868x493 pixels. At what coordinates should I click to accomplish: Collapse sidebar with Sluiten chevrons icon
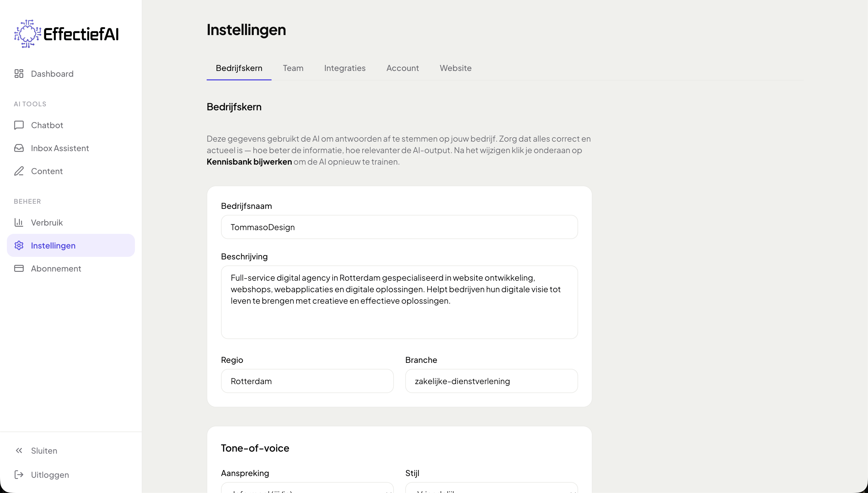(19, 451)
